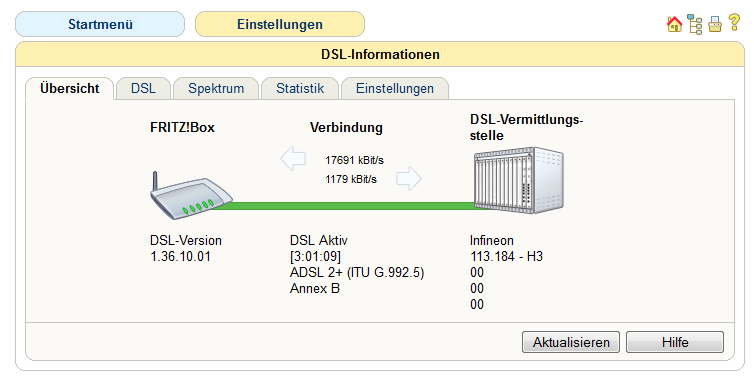Open the sitemap tree icon
This screenshot has height=376, width=754.
(695, 24)
